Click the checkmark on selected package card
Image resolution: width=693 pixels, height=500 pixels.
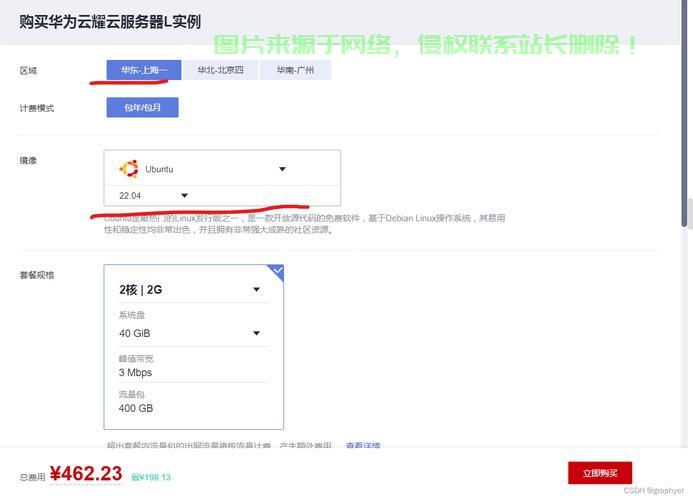pos(277,271)
